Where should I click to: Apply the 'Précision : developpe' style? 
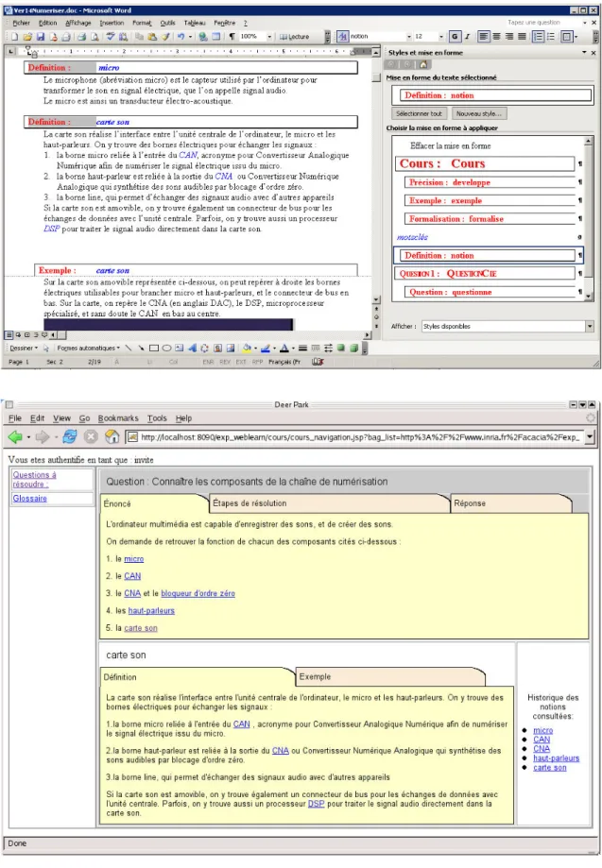click(490, 182)
